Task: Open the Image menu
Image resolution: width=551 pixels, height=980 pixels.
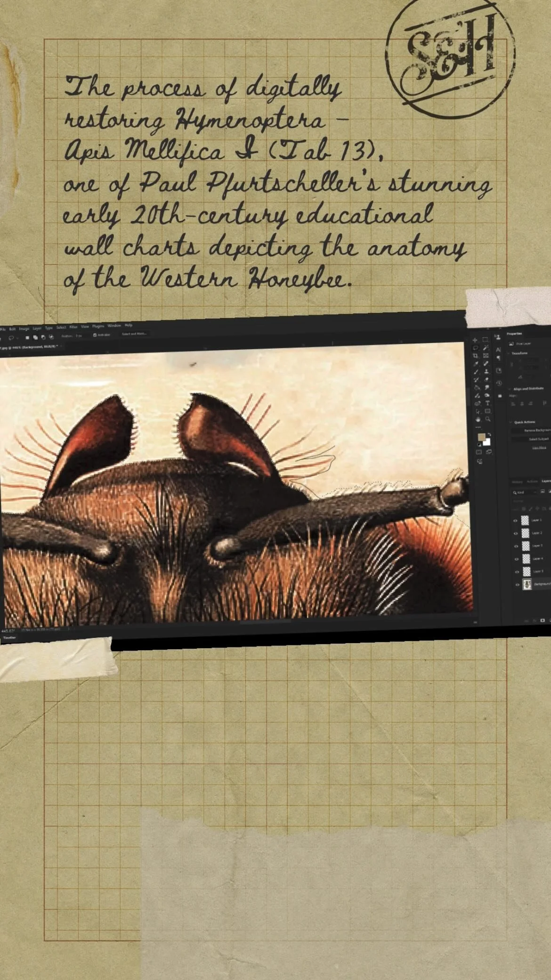Action: pyautogui.click(x=24, y=329)
